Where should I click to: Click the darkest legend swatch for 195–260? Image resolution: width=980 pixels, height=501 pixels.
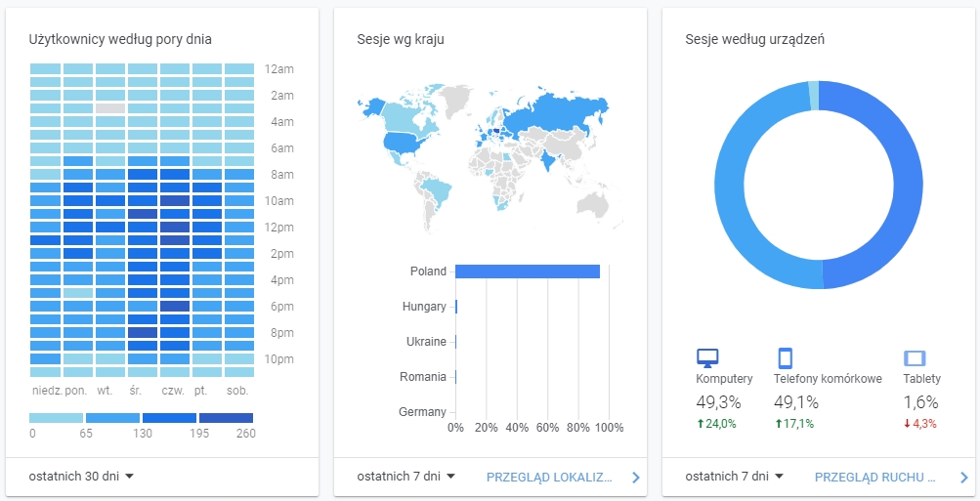click(227, 418)
